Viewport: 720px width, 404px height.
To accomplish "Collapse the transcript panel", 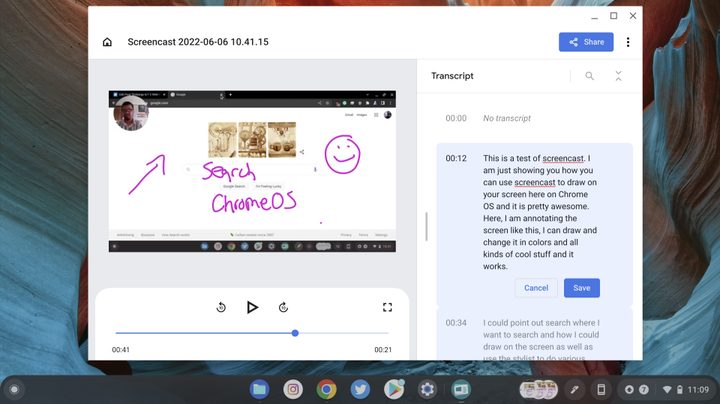I will click(619, 76).
